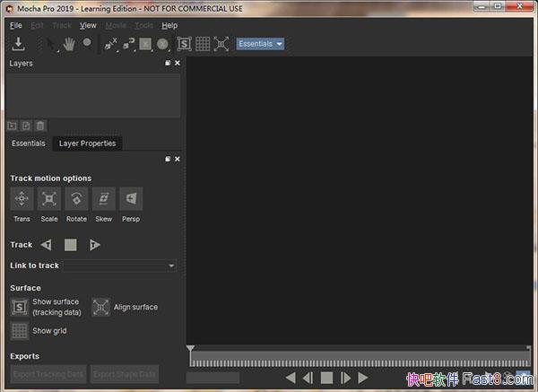
Task: Select the Pan hand tool
Action: click(69, 44)
